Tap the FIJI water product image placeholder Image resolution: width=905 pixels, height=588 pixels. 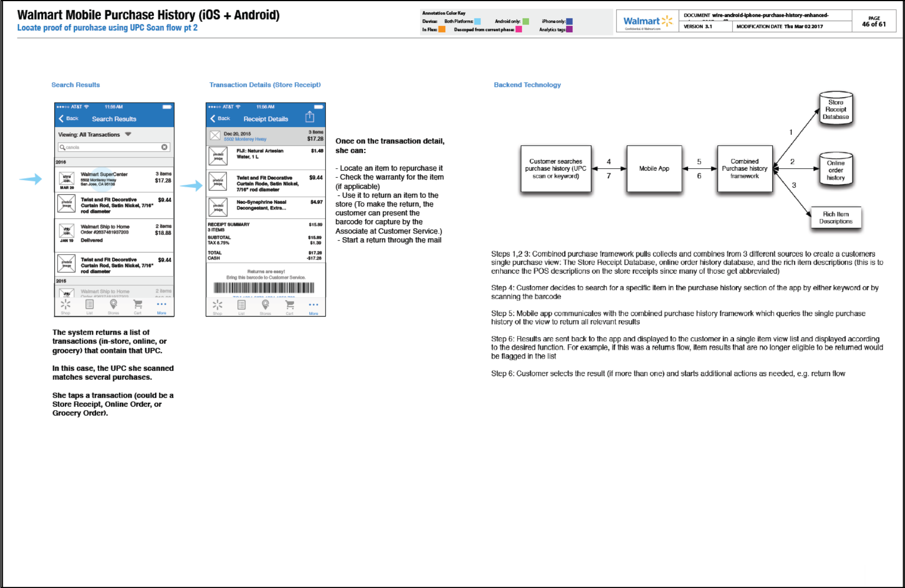coord(218,156)
